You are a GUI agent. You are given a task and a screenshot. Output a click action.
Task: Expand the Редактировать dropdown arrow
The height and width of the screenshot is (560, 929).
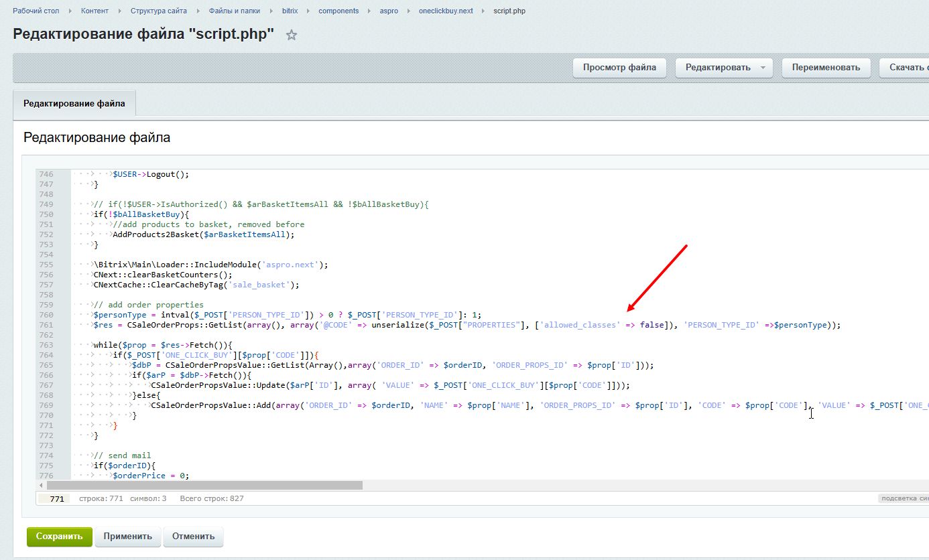pos(763,68)
